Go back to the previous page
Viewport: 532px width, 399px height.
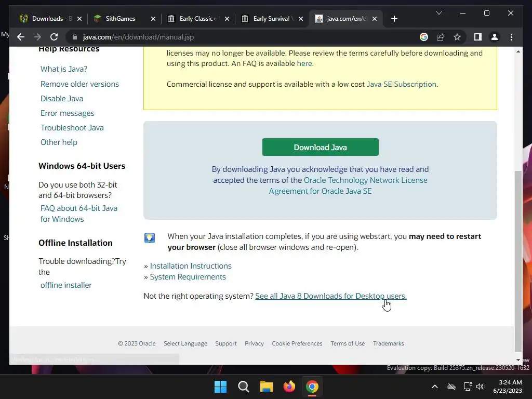point(21,37)
